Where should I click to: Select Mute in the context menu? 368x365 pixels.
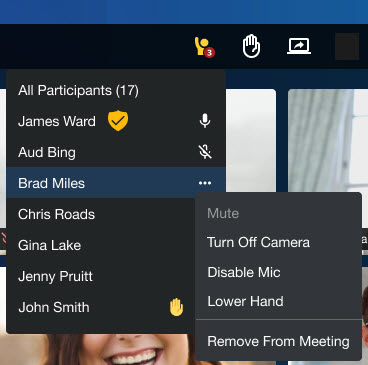point(223,213)
